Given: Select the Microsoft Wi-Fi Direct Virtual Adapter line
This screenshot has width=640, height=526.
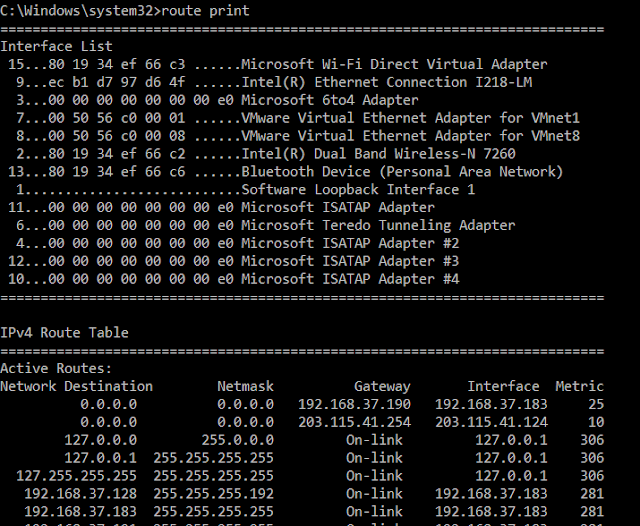Looking at the screenshot, I should (278, 64).
